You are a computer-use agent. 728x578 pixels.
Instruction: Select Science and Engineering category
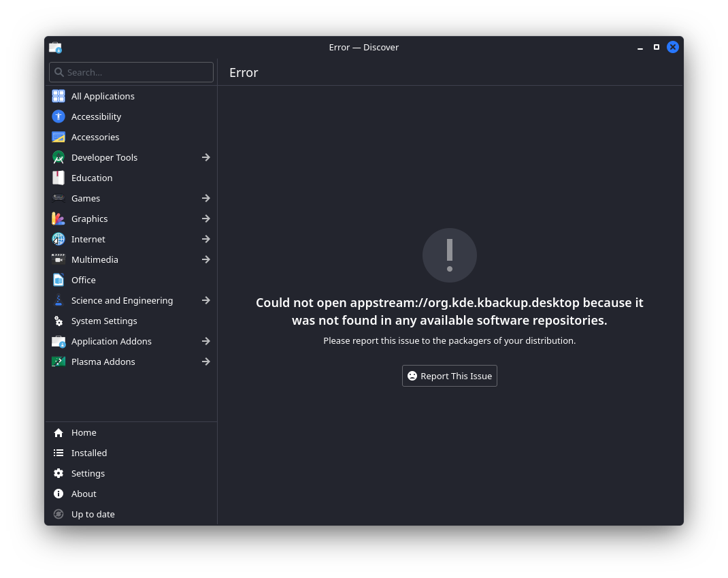(x=122, y=300)
